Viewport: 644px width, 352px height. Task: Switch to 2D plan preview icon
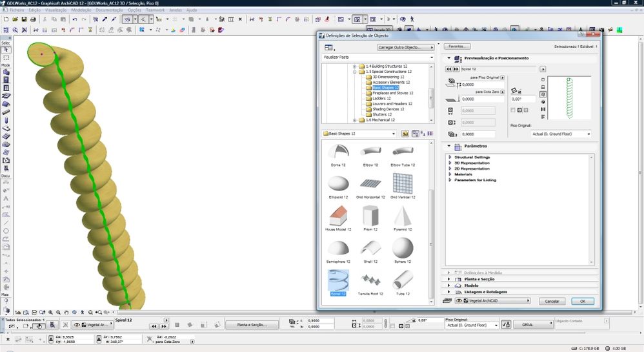[543, 79]
